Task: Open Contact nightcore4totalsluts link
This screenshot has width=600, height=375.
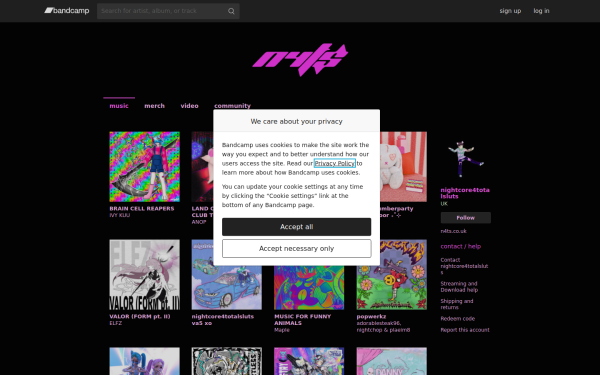Action: pos(464,266)
